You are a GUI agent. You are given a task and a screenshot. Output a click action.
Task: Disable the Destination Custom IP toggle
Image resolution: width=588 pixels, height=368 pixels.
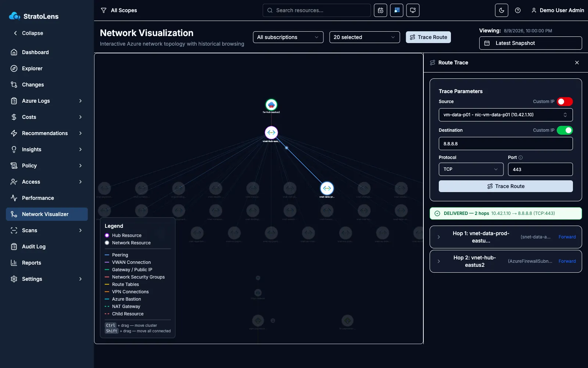click(x=565, y=130)
